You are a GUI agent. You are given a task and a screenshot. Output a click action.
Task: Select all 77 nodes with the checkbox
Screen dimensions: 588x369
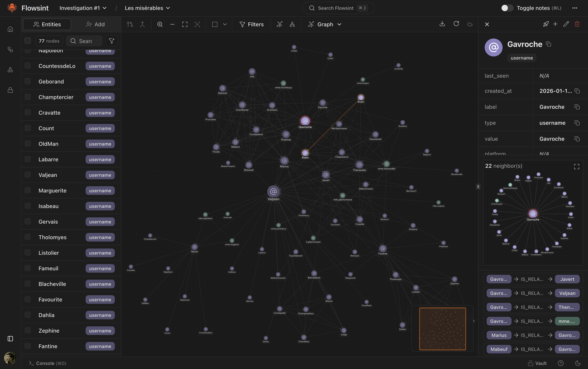pos(28,40)
